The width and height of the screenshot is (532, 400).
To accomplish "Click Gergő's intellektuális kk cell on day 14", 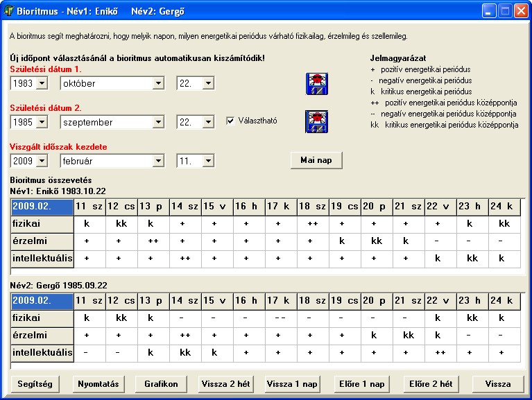I will pyautogui.click(x=185, y=353).
